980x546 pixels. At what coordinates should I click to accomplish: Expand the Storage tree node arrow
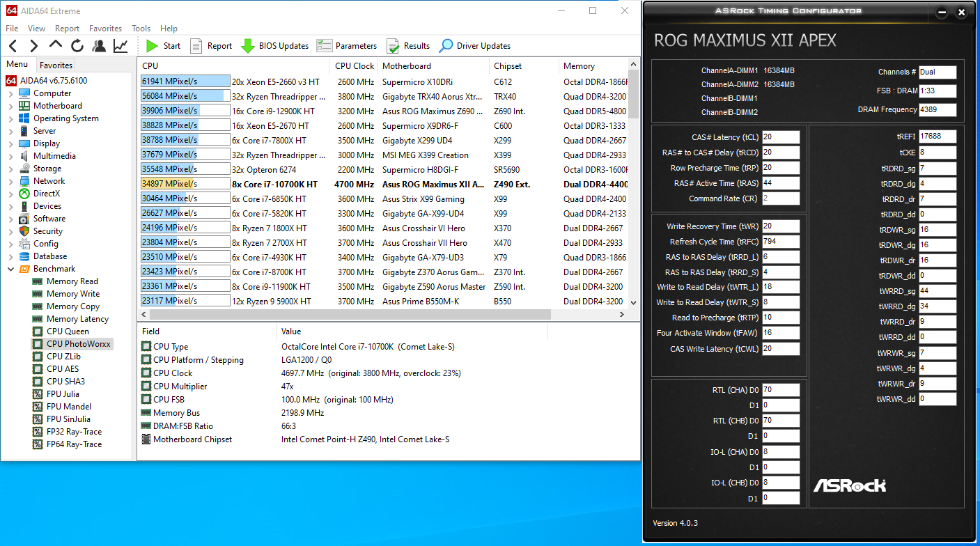(11, 169)
